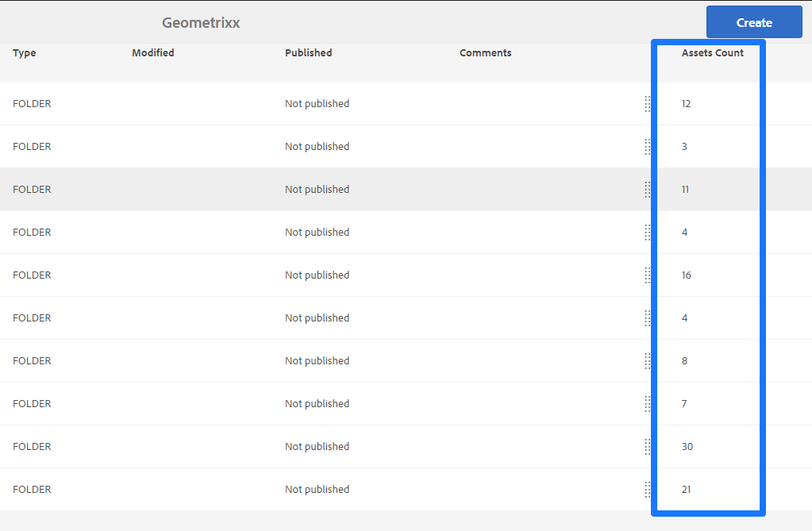Select the assets count value 21
812x531 pixels.
[x=686, y=490]
